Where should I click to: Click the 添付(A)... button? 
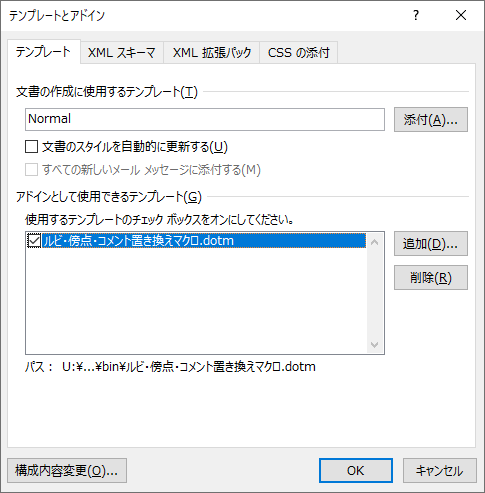click(431, 119)
